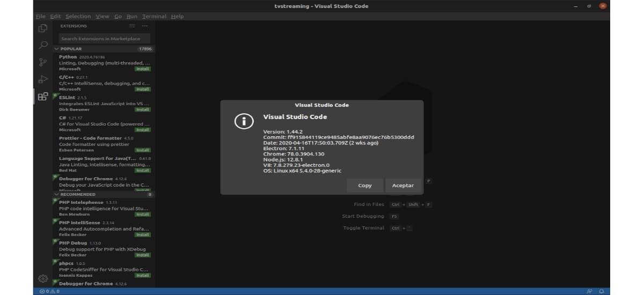Install the phpcs extension

coord(143,275)
